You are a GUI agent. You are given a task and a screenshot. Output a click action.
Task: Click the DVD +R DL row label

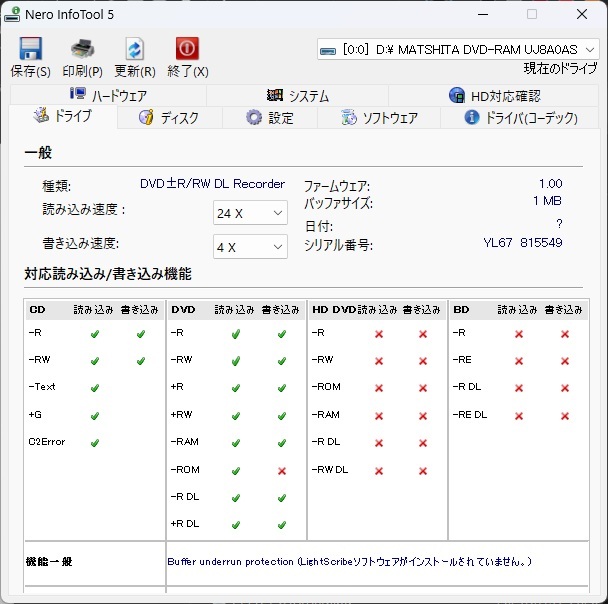pos(185,524)
